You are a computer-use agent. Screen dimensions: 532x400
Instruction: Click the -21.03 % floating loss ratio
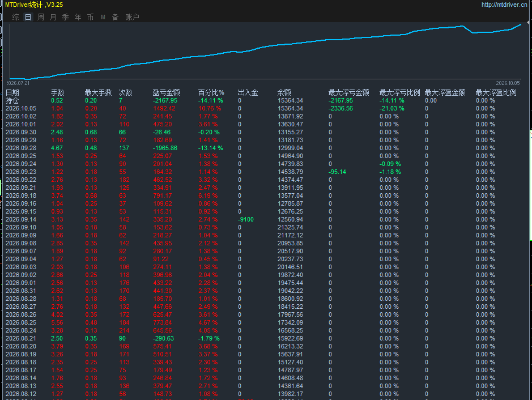[392, 108]
